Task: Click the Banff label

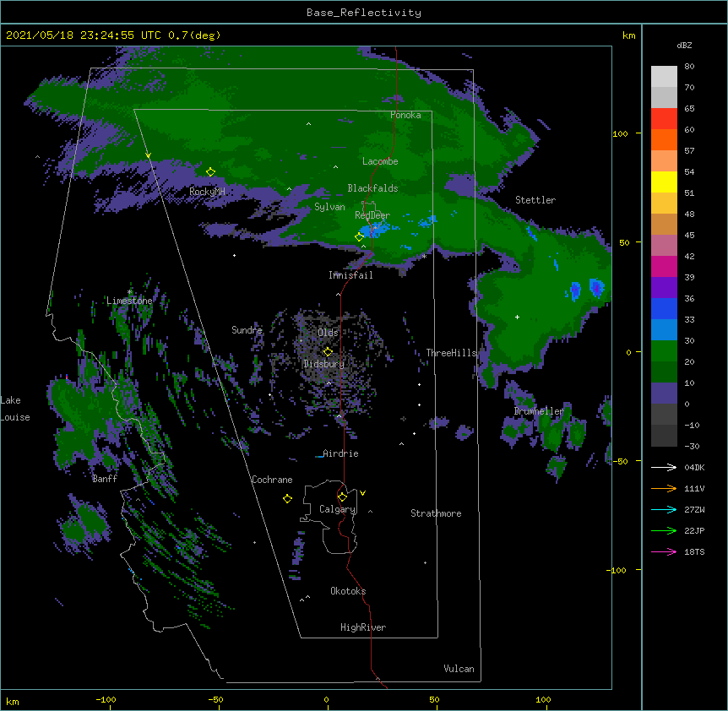Action: (105, 479)
